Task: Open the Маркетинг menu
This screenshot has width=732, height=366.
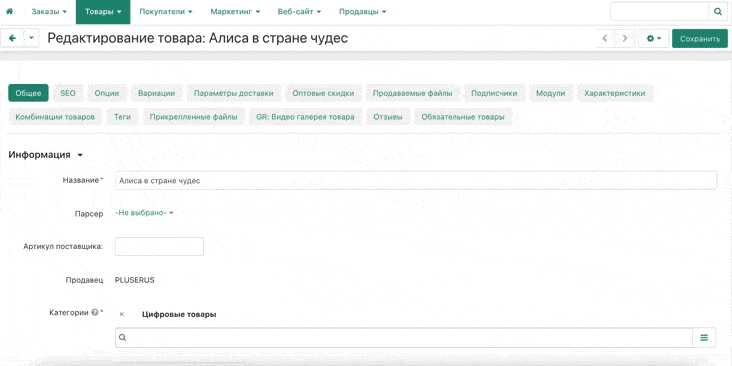Action: pyautogui.click(x=235, y=12)
